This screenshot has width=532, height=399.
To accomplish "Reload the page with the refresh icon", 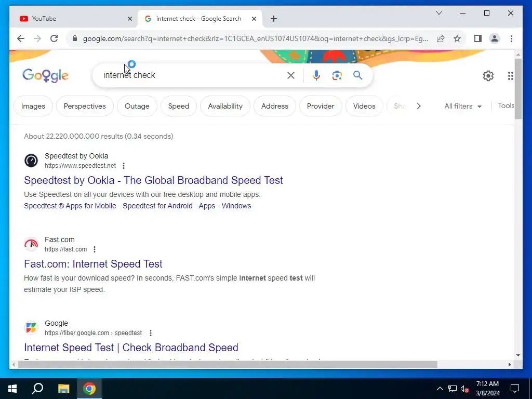I will [54, 38].
